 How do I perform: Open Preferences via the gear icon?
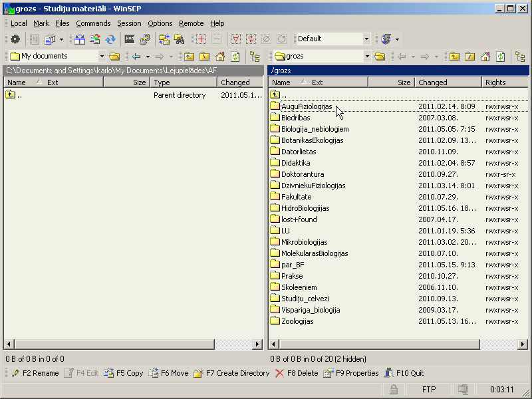click(x=15, y=39)
